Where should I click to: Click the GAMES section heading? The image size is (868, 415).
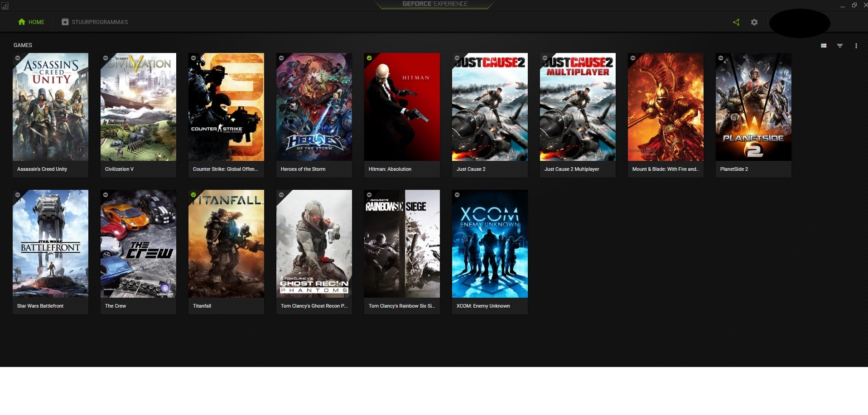point(23,45)
